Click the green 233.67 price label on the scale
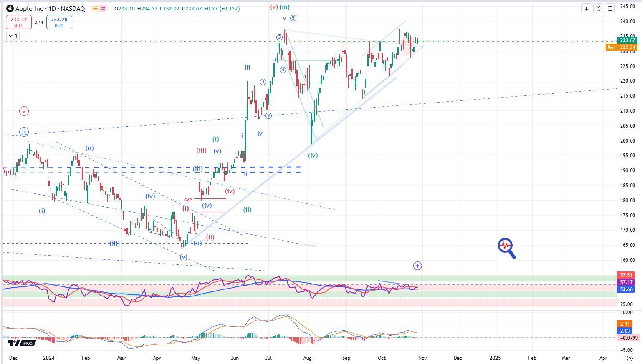The height and width of the screenshot is (364, 642). point(627,40)
